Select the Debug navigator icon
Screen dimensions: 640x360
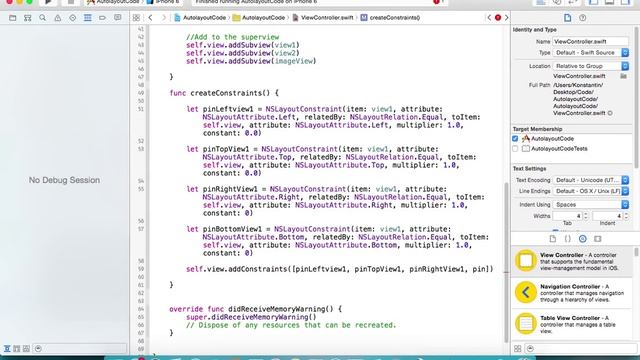[87, 18]
